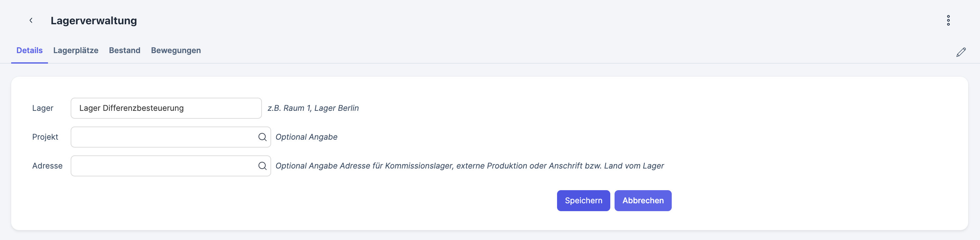
Task: Go back using the left chevron arrow
Action: [31, 21]
